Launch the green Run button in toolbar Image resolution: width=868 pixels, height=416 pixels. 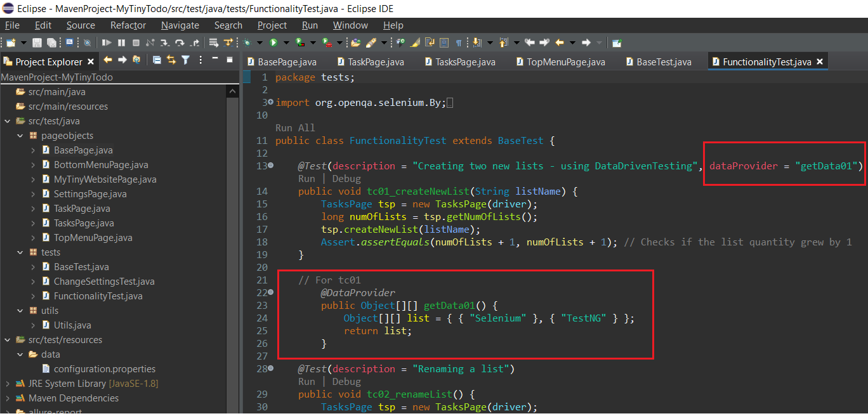273,42
